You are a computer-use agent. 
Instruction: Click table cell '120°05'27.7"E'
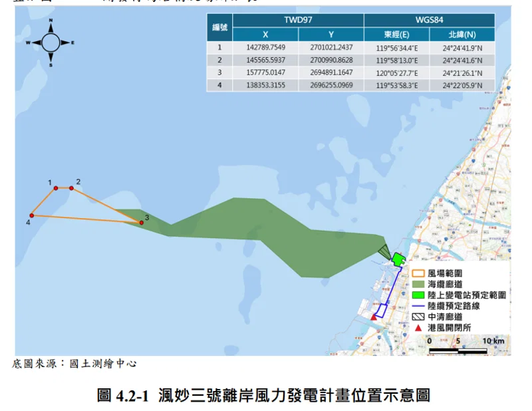(x=396, y=73)
